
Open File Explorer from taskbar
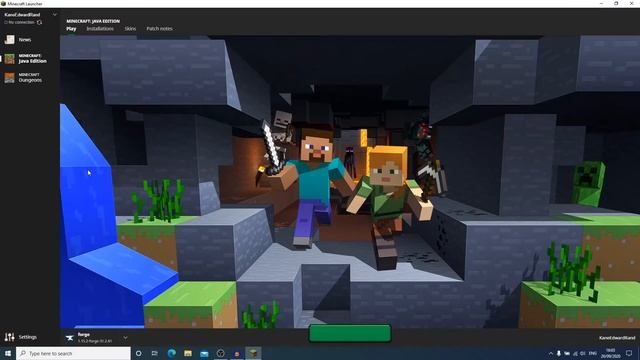click(188, 353)
